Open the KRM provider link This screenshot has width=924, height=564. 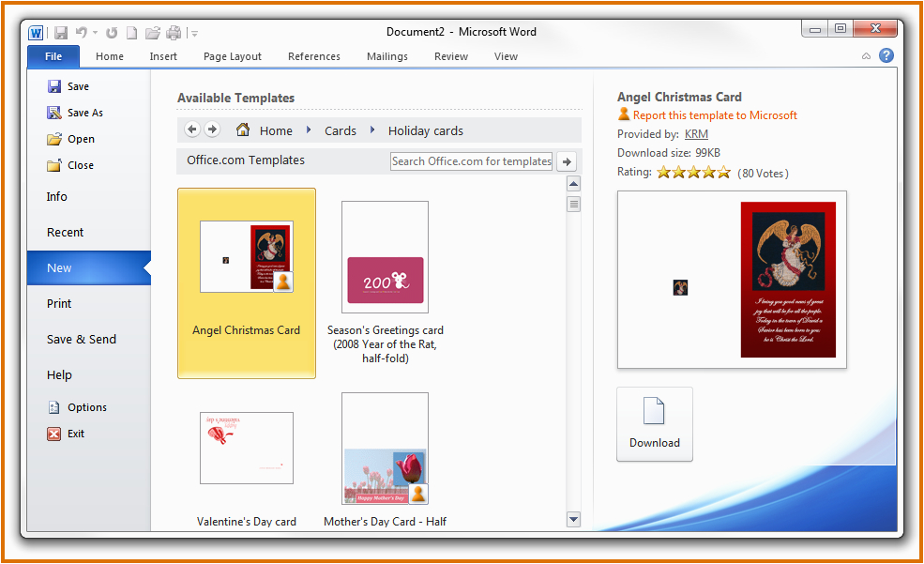(x=696, y=134)
